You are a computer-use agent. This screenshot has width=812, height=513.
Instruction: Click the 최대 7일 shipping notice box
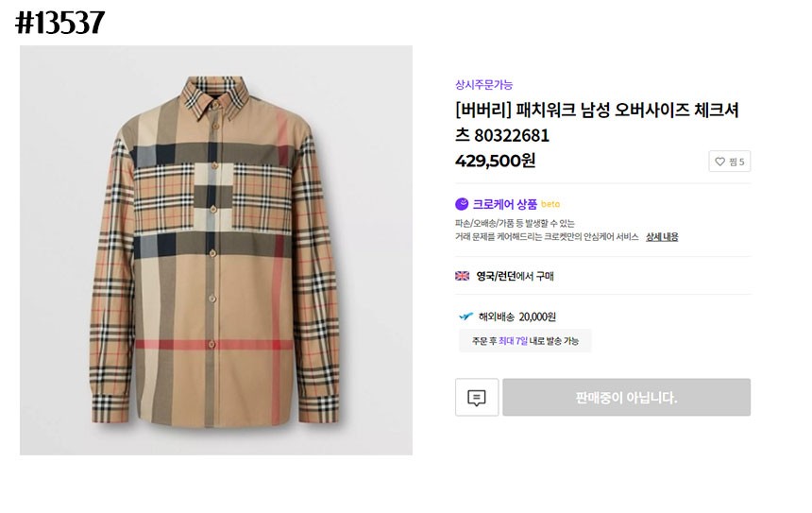525,340
